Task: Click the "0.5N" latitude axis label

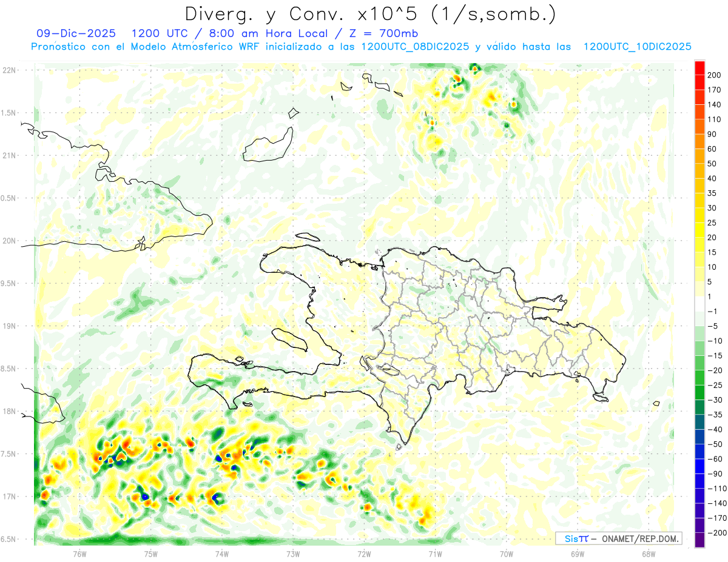Action: pyautogui.click(x=9, y=198)
